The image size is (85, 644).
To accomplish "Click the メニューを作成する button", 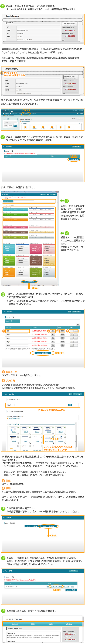I will (43, 353).
